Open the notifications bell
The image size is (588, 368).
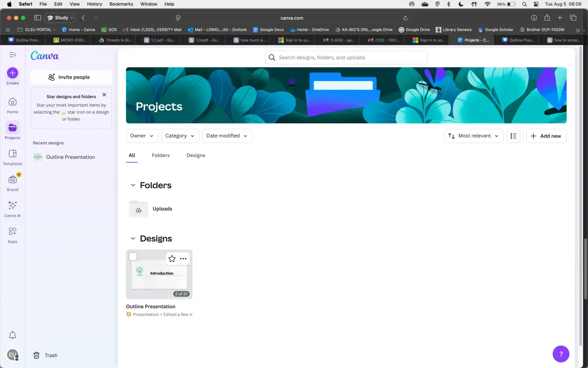[x=12, y=335]
